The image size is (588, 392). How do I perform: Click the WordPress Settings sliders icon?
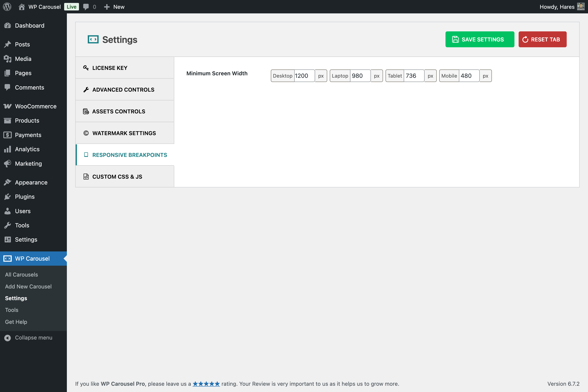[8, 240]
